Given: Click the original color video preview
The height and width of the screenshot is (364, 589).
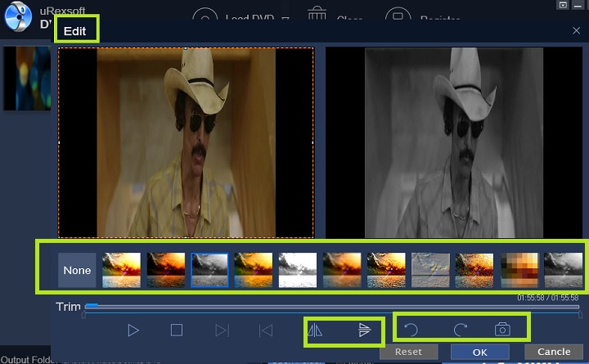Looking at the screenshot, I should (x=186, y=142).
